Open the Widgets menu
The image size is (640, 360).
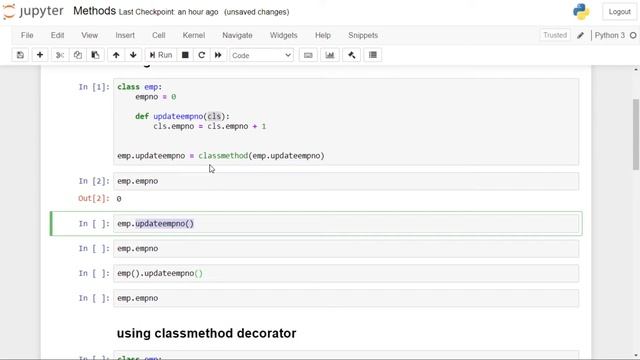[283, 36]
